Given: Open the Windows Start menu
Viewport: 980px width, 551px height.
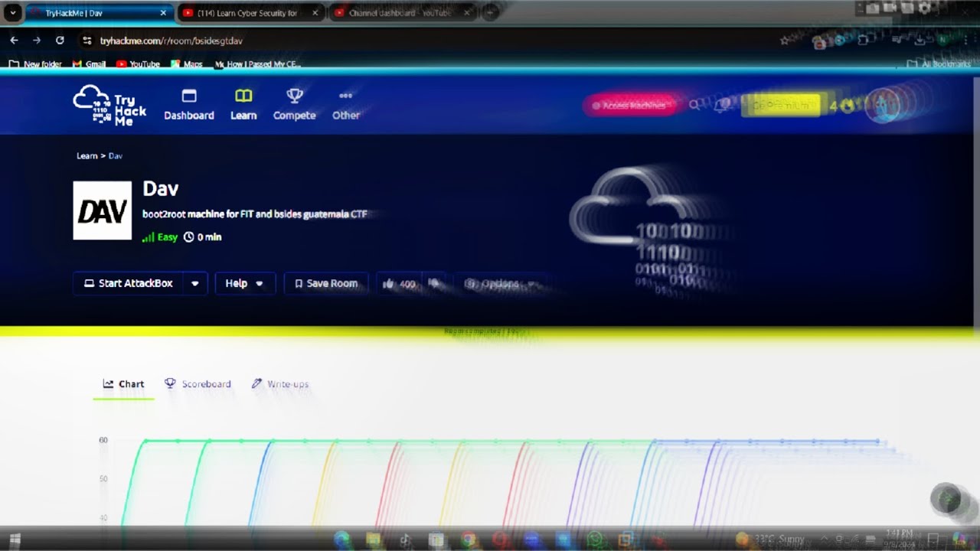Looking at the screenshot, I should click(15, 540).
